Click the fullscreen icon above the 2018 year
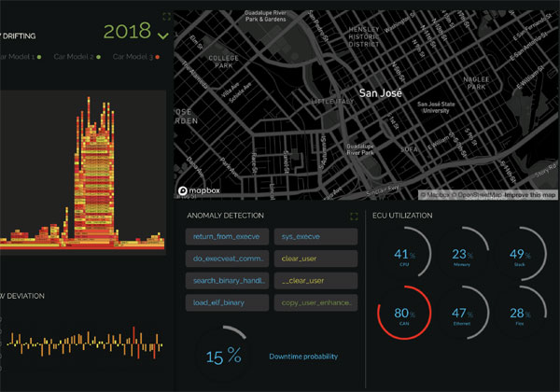Screen dimensions: 560x392 click(166, 16)
